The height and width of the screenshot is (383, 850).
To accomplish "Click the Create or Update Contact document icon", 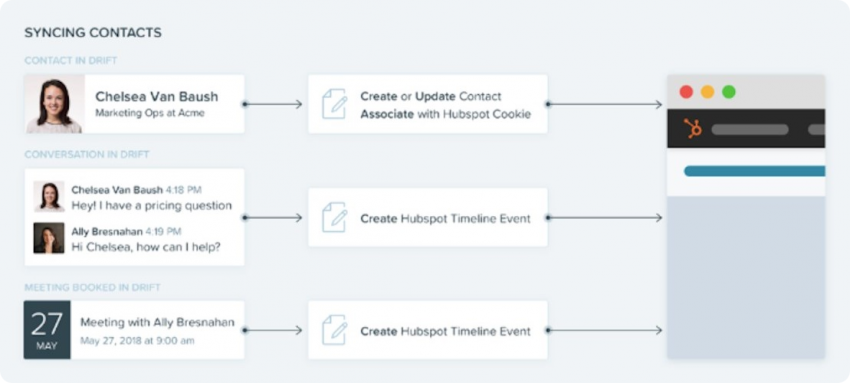I will tap(334, 104).
